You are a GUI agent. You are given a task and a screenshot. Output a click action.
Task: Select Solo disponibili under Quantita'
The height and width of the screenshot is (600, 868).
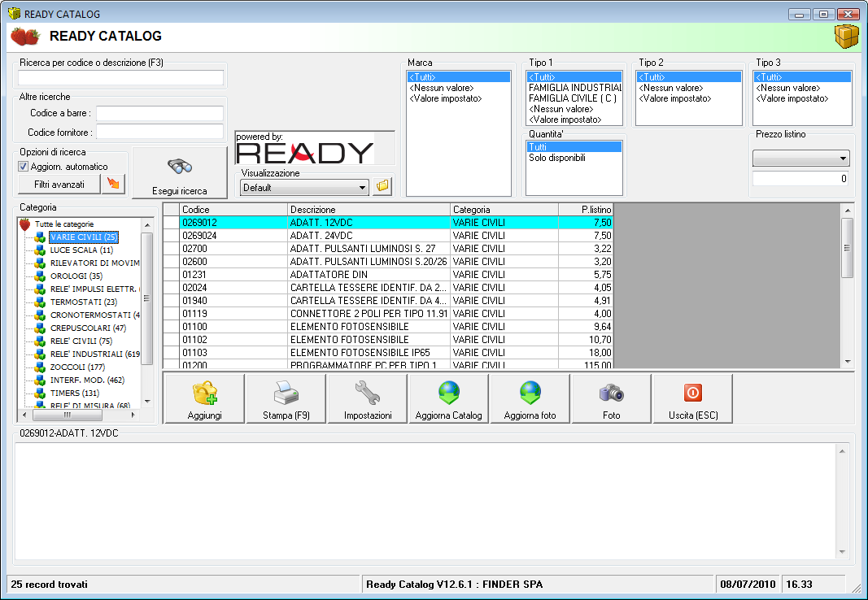pyautogui.click(x=561, y=156)
